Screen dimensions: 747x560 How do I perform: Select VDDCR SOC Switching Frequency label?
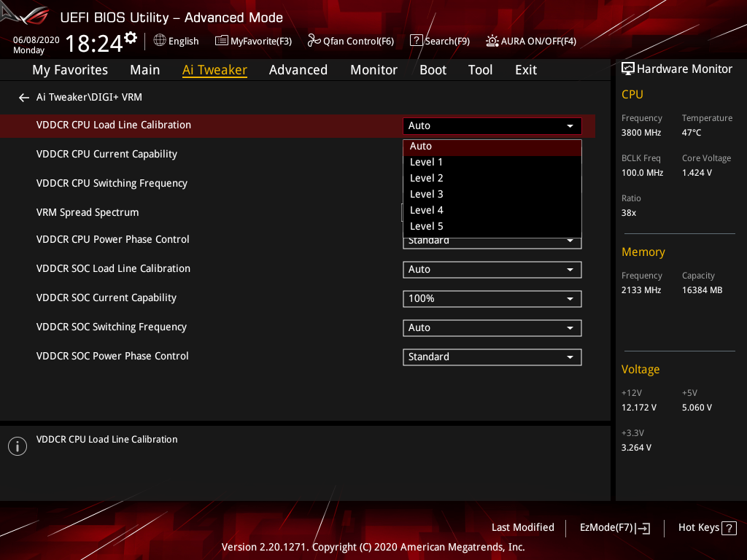112,327
